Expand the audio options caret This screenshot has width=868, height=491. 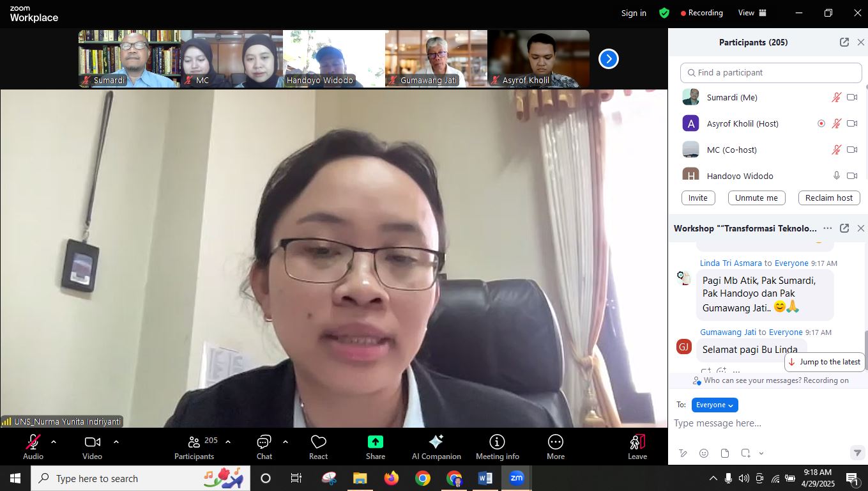pos(54,442)
